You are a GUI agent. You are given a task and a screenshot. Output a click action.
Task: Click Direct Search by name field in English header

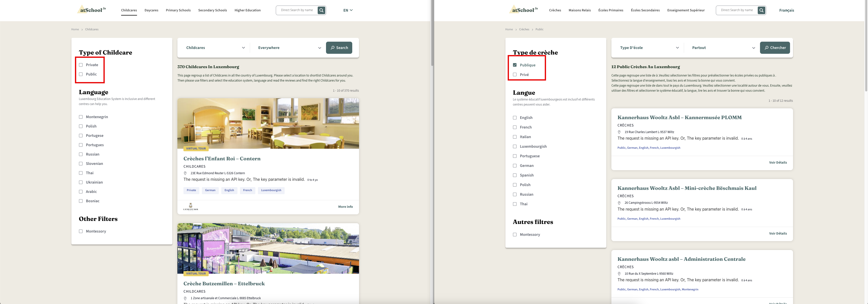pyautogui.click(x=297, y=10)
